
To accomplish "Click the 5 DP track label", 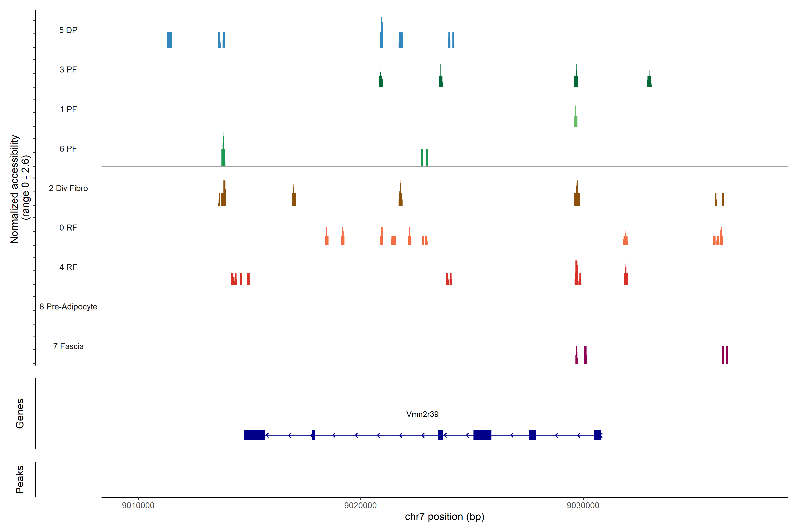I will (x=68, y=30).
